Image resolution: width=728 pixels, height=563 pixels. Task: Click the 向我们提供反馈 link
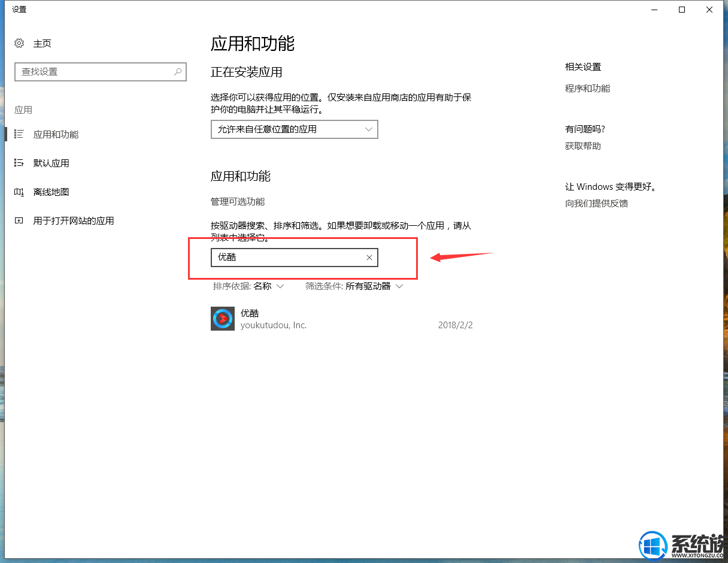[x=596, y=203]
